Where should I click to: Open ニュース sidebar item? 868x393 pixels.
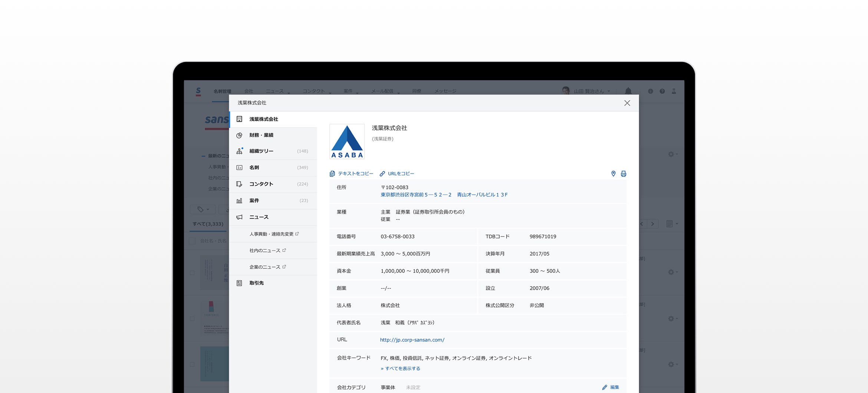point(273,217)
